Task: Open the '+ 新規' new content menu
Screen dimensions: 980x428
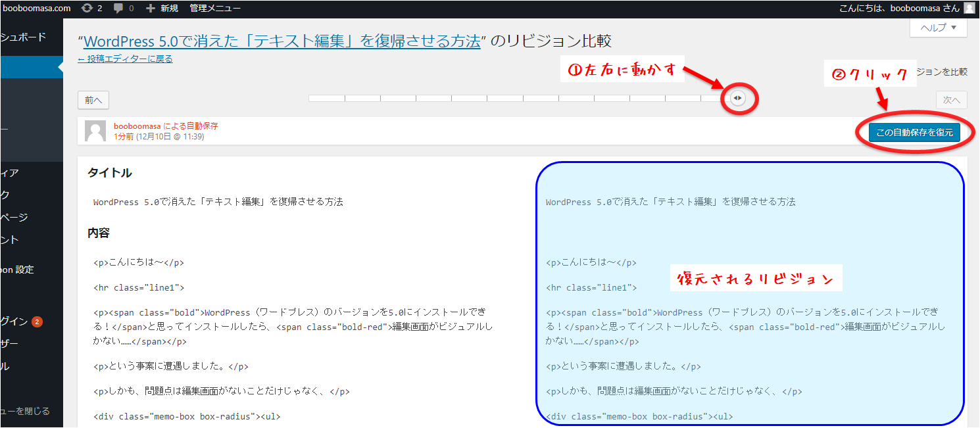Action: tap(162, 9)
